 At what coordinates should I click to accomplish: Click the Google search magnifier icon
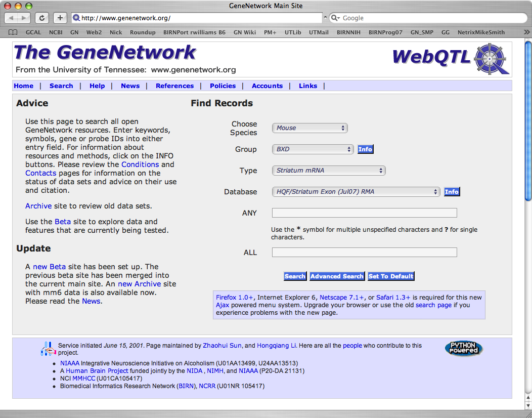pos(335,18)
